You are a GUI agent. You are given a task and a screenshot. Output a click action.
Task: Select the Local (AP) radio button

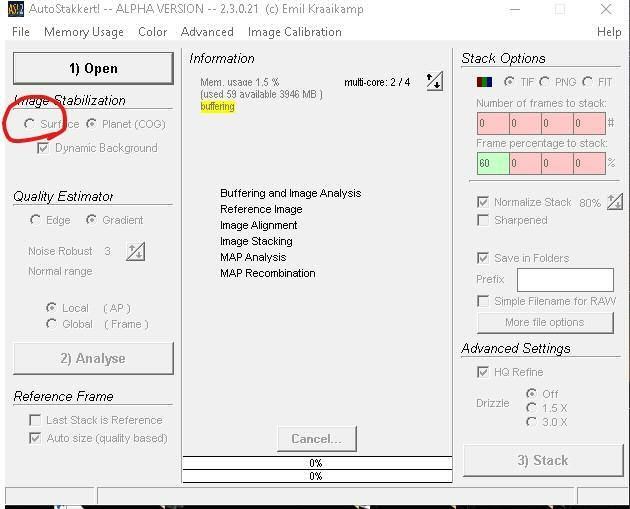(x=51, y=308)
